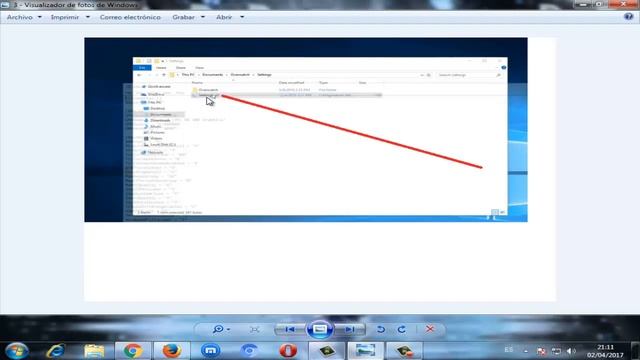
Task: Open the Imprimir menu
Action: 65,17
